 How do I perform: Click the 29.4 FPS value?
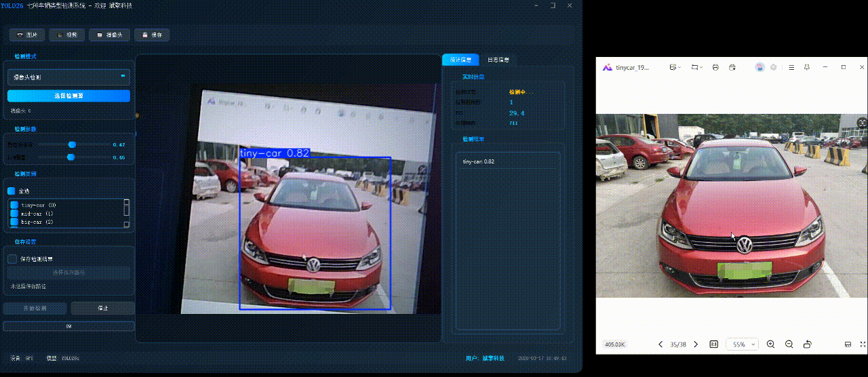(517, 113)
